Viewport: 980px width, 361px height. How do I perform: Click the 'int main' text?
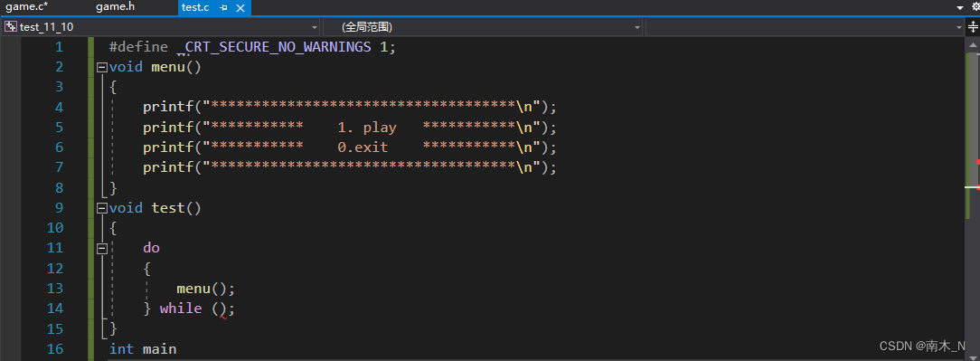pos(143,348)
